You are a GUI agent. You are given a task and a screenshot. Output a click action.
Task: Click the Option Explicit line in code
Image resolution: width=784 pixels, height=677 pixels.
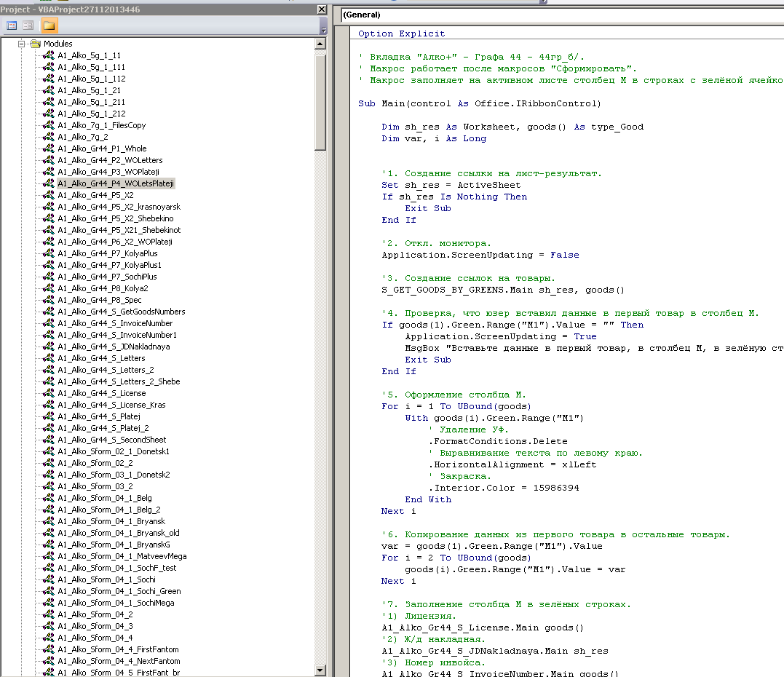tap(401, 33)
